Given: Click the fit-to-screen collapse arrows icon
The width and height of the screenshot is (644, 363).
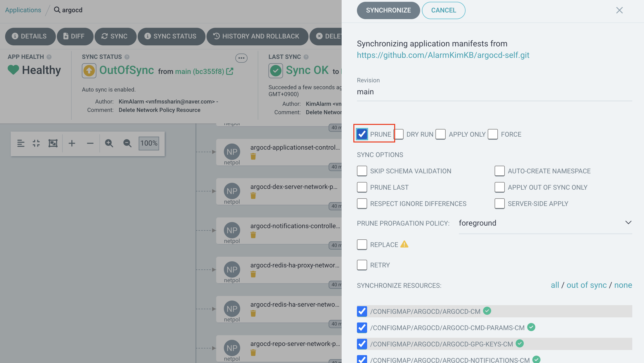Looking at the screenshot, I should [36, 143].
